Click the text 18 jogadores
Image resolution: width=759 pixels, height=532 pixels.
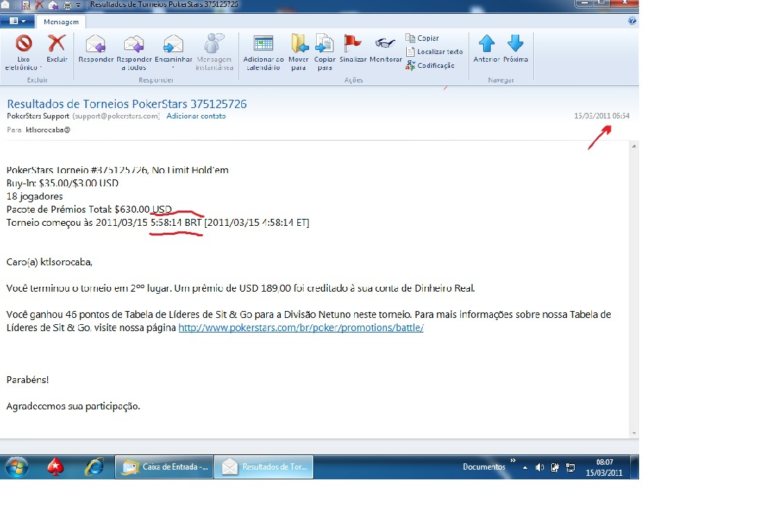tap(35, 196)
